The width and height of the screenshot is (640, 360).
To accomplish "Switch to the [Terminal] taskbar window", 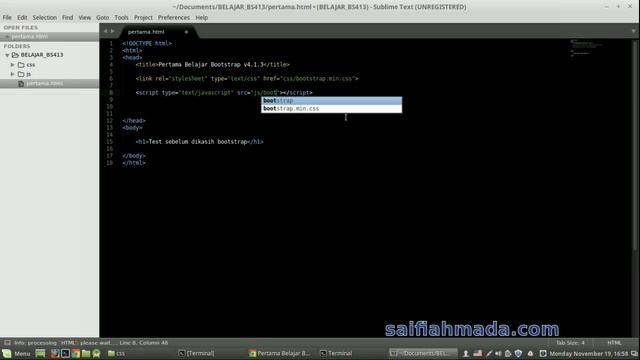I will 197,353.
